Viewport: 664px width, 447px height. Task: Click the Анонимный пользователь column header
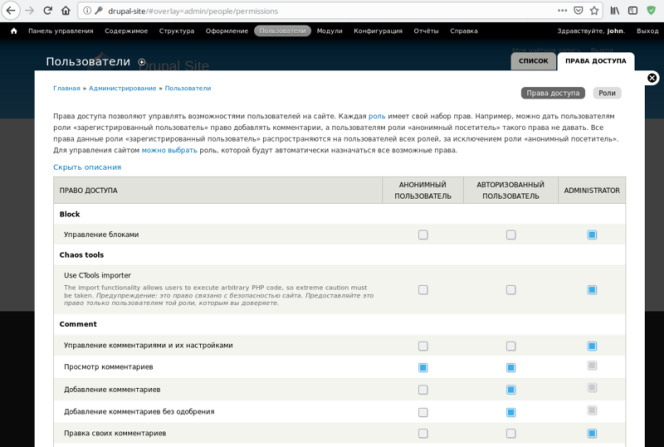tap(423, 190)
